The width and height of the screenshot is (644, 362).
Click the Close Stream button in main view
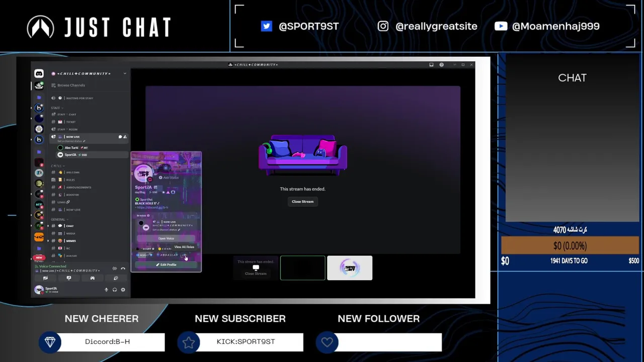coord(302,202)
